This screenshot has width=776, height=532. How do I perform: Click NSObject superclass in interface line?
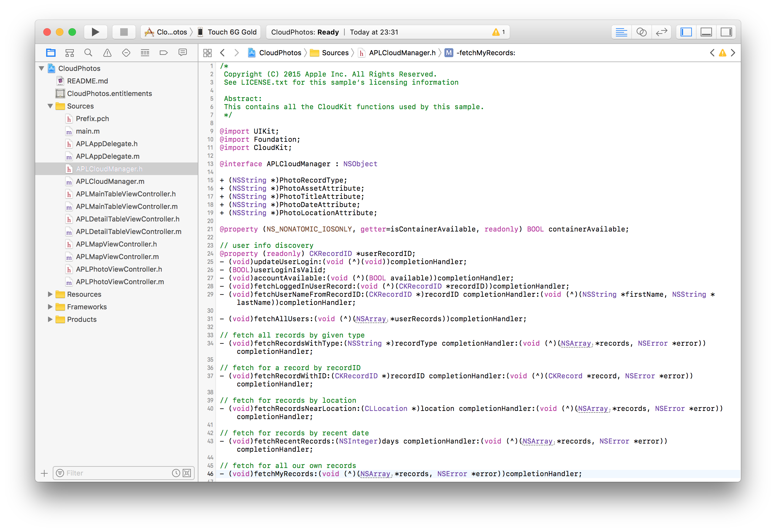click(x=360, y=164)
